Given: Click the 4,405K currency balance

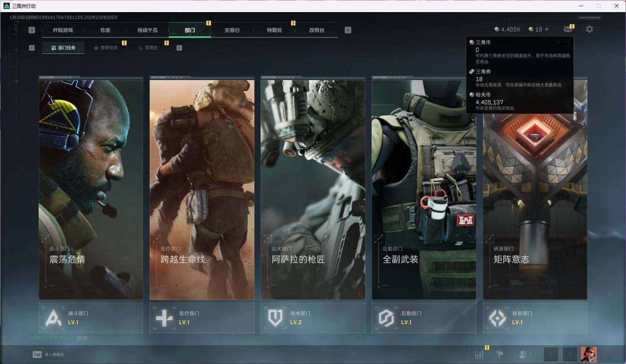Looking at the screenshot, I should pyautogui.click(x=507, y=29).
